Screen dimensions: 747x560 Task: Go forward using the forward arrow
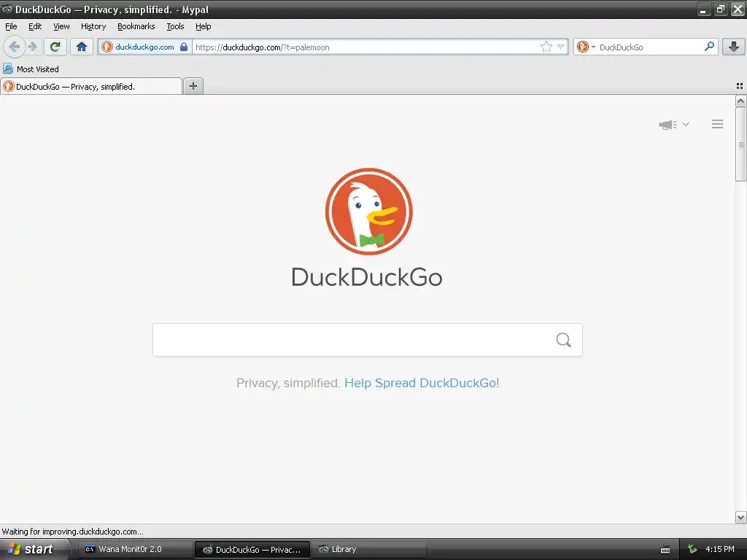point(33,47)
